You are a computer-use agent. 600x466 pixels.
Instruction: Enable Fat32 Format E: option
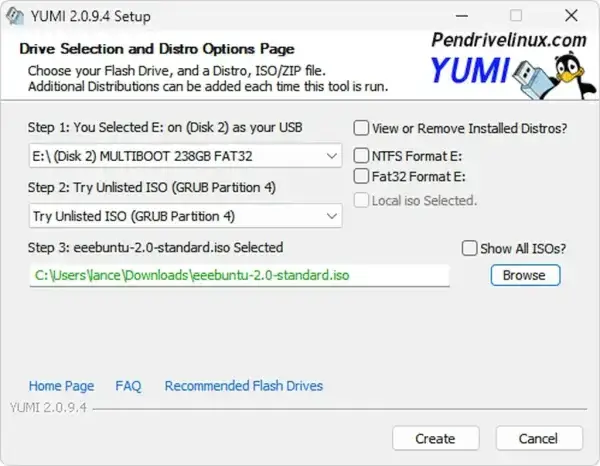click(361, 176)
